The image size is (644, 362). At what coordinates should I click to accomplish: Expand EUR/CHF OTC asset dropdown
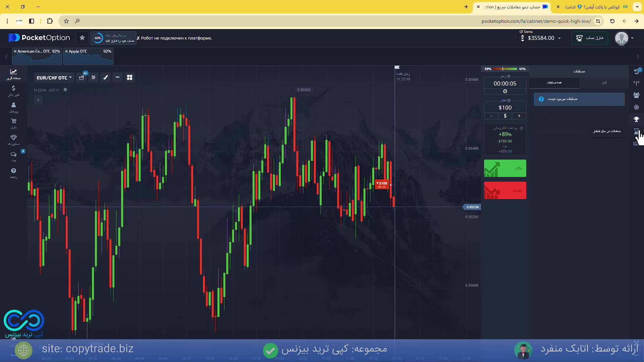click(54, 78)
